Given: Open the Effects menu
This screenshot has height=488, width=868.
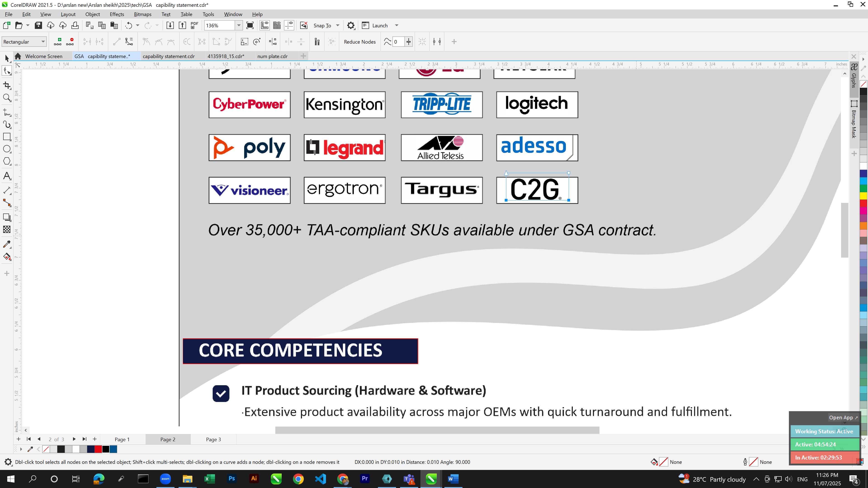Looking at the screenshot, I should [117, 14].
